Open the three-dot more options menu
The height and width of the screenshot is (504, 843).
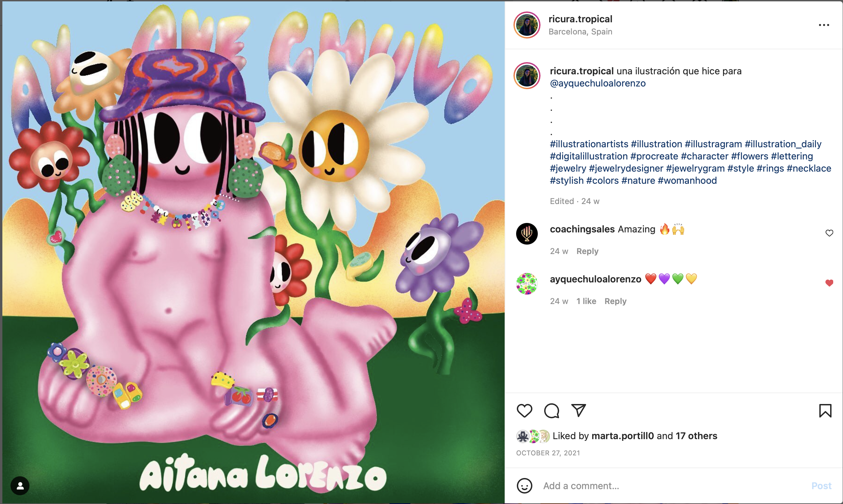(x=824, y=25)
